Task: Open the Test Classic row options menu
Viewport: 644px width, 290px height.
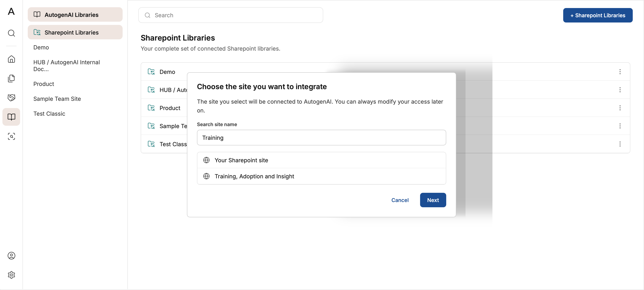Action: [x=620, y=144]
